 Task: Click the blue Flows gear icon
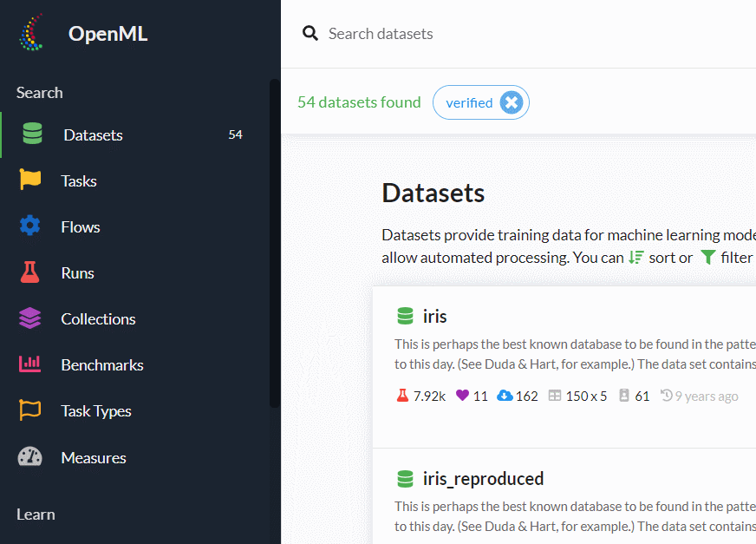click(x=30, y=226)
